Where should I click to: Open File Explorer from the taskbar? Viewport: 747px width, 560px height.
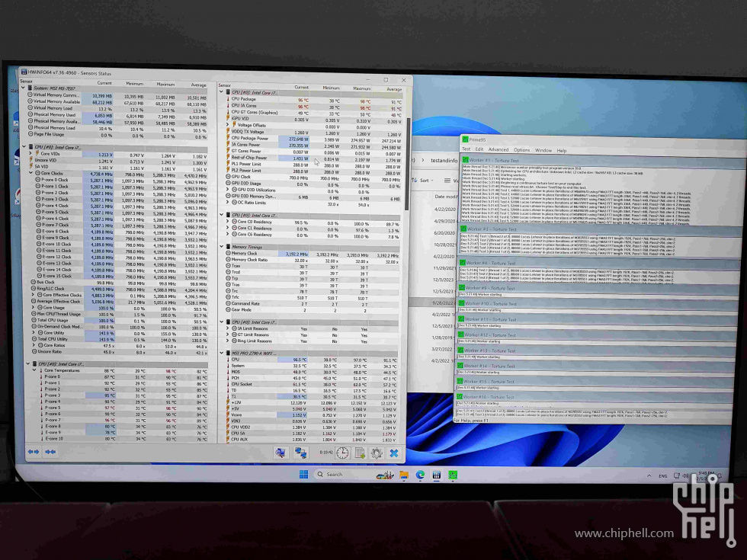click(403, 475)
